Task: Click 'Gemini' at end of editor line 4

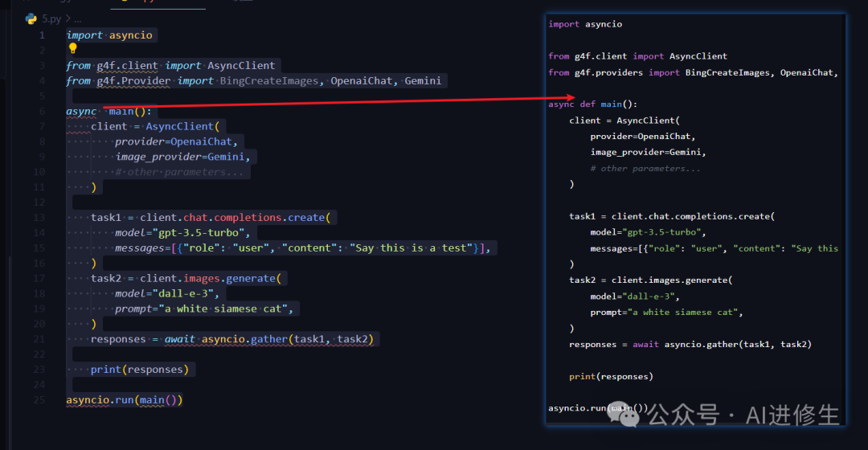Action: [423, 81]
